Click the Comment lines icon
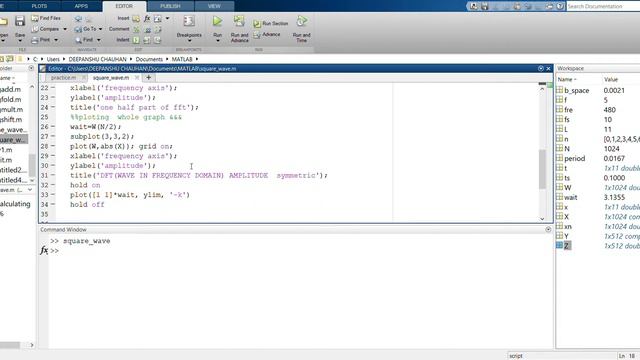This screenshot has height=360, width=640. point(136,29)
